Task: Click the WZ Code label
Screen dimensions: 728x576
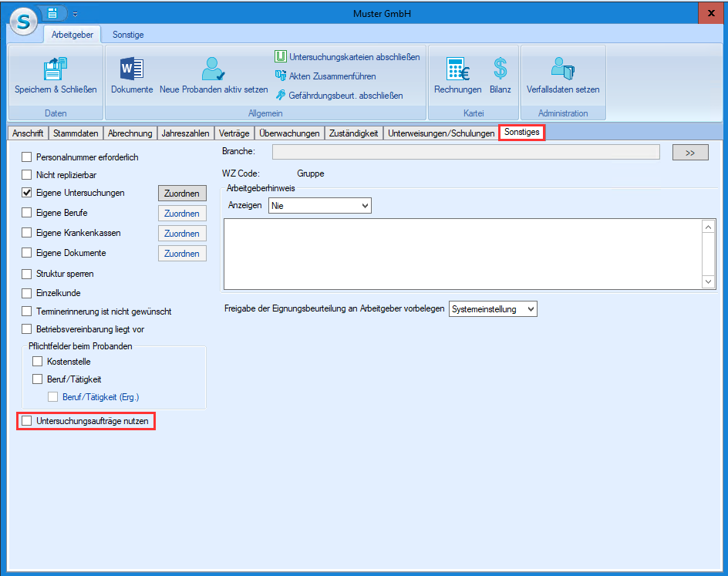Action: [241, 173]
